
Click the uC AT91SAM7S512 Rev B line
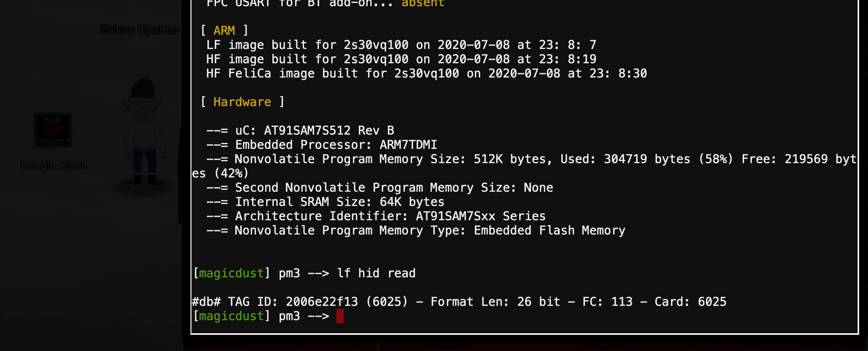coord(300,130)
